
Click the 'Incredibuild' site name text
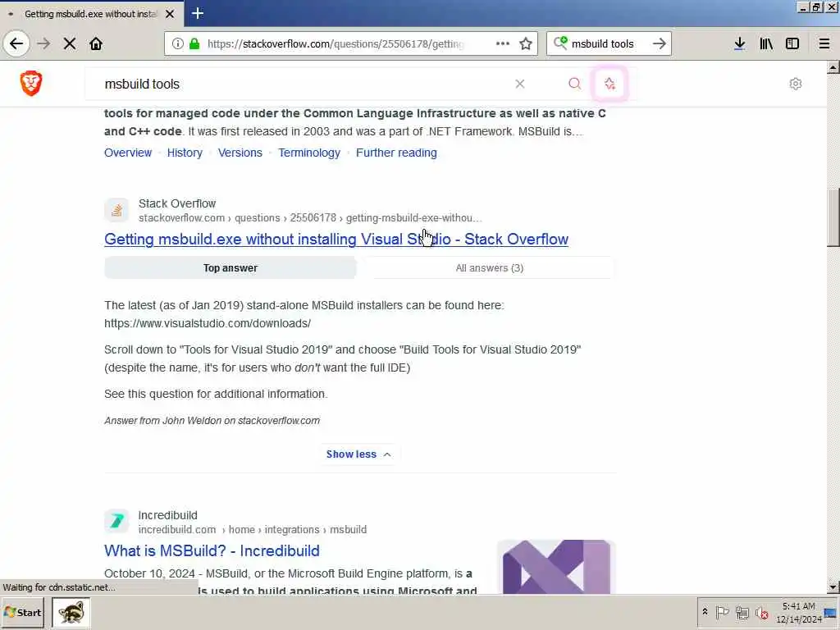pyautogui.click(x=167, y=515)
